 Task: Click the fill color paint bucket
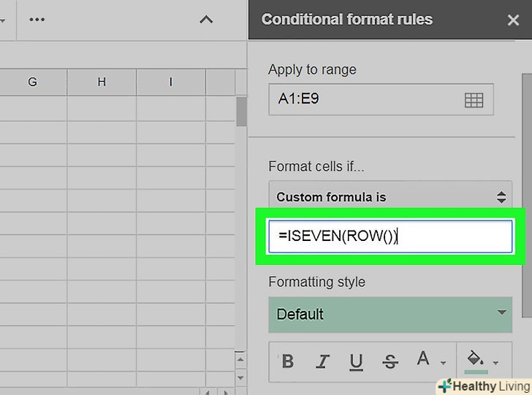coord(476,360)
